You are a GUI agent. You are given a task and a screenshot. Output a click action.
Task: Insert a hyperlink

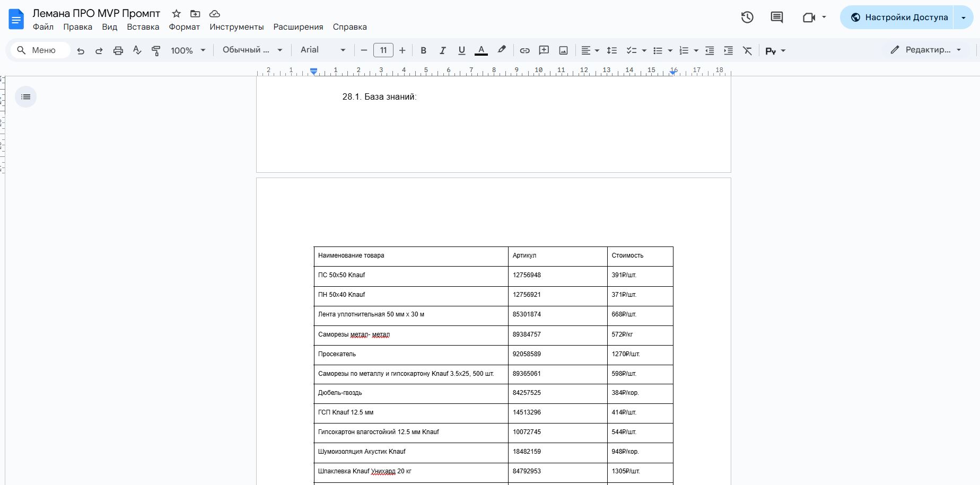(x=524, y=50)
